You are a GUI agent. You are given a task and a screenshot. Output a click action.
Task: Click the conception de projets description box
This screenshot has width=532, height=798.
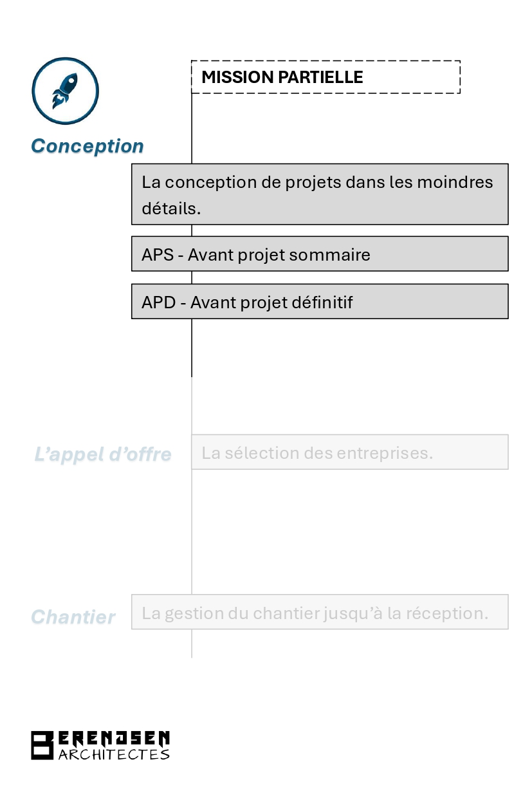tap(320, 194)
